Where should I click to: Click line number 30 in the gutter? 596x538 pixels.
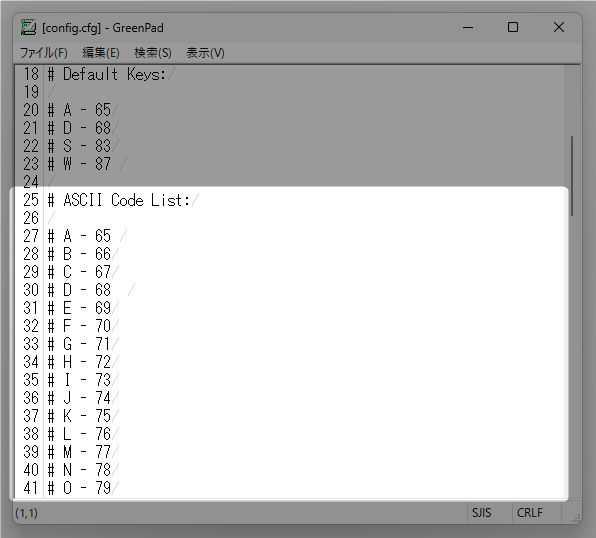pyautogui.click(x=31, y=290)
